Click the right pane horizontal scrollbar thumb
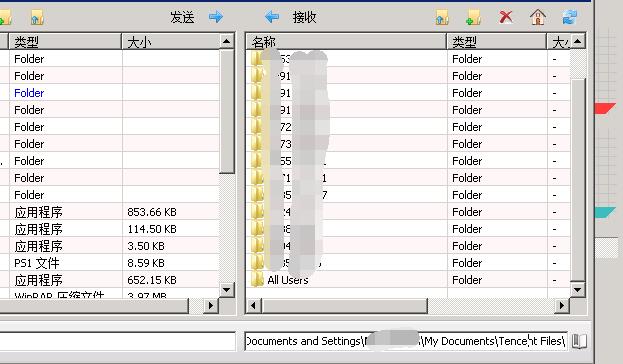This screenshot has width=623, height=364. (x=344, y=306)
